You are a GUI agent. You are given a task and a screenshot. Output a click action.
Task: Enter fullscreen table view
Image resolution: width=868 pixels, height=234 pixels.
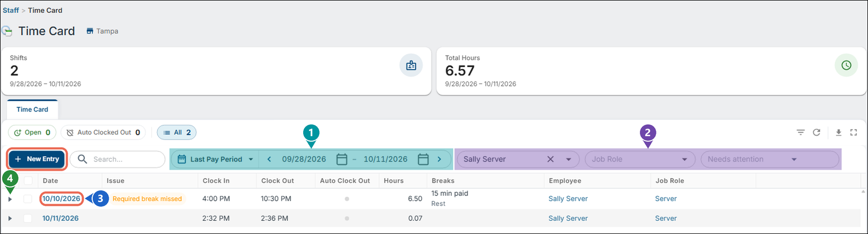[854, 132]
